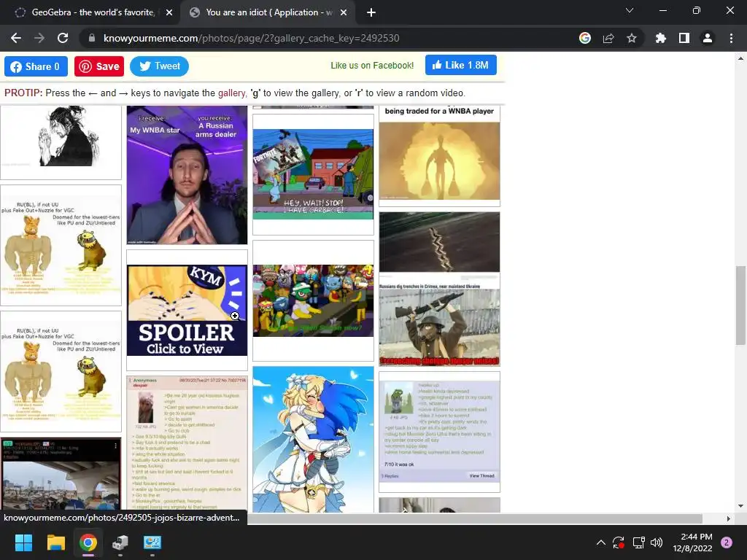The height and width of the screenshot is (560, 747).
Task: Toggle the browser side panel
Action: click(684, 38)
